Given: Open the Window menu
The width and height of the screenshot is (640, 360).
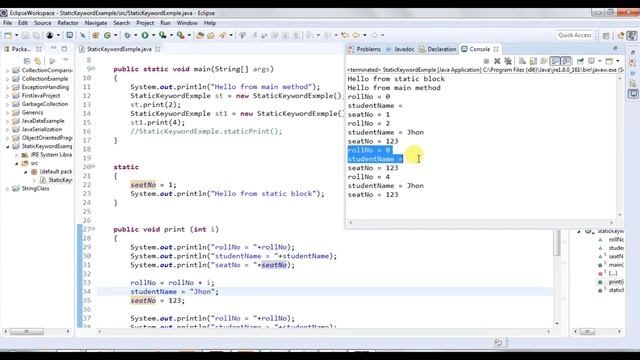Looking at the screenshot, I should tap(187, 23).
